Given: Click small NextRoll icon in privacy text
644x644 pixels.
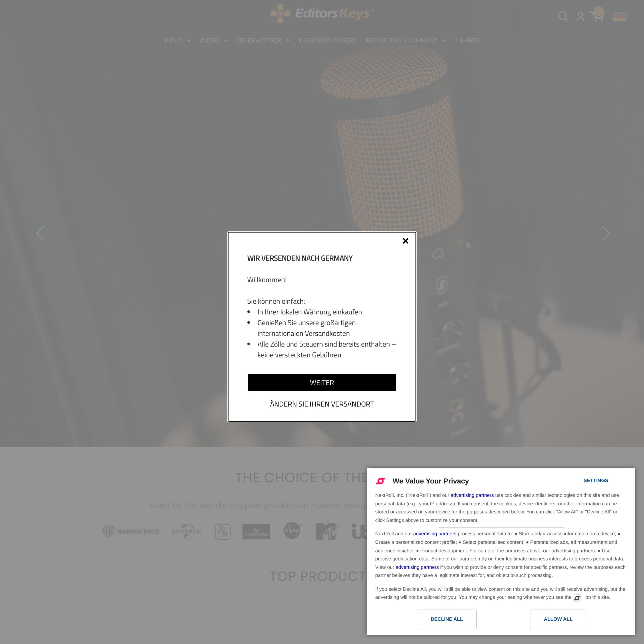Looking at the screenshot, I should tap(577, 598).
